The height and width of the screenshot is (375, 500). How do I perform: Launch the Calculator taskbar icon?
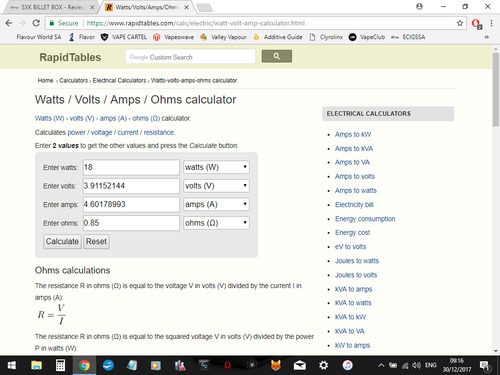point(60,365)
